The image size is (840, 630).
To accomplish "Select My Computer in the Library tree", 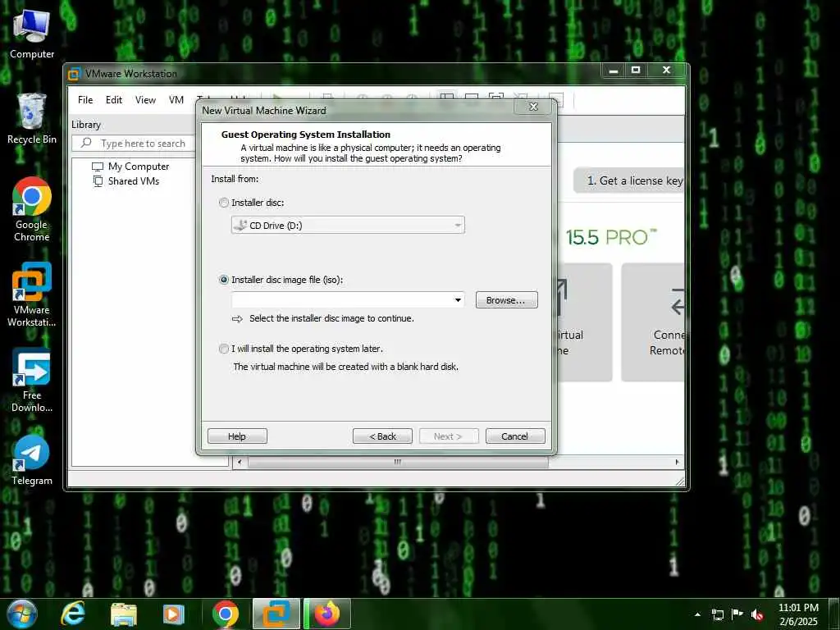I will coord(138,166).
